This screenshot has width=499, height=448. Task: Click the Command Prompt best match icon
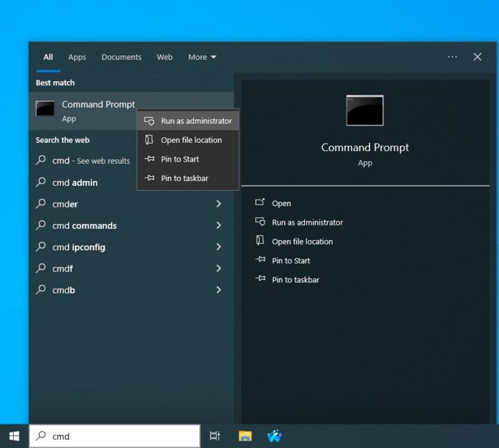coord(46,109)
